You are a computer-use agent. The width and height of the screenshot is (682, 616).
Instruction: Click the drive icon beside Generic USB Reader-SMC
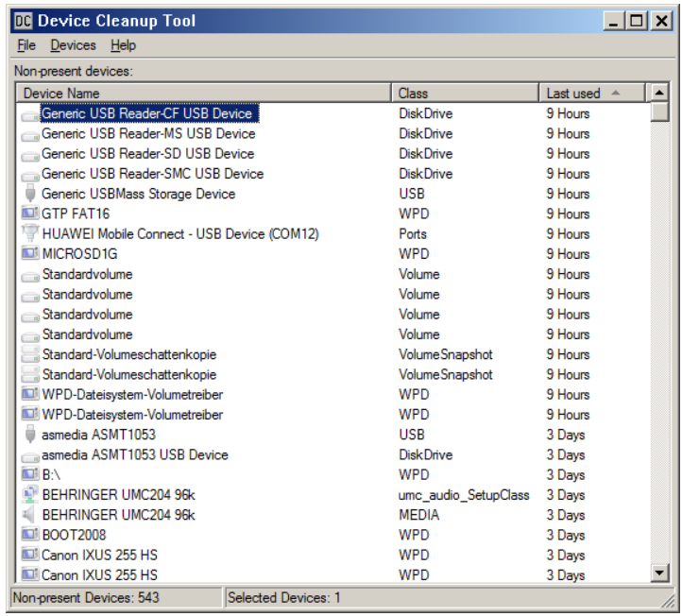click(x=30, y=175)
